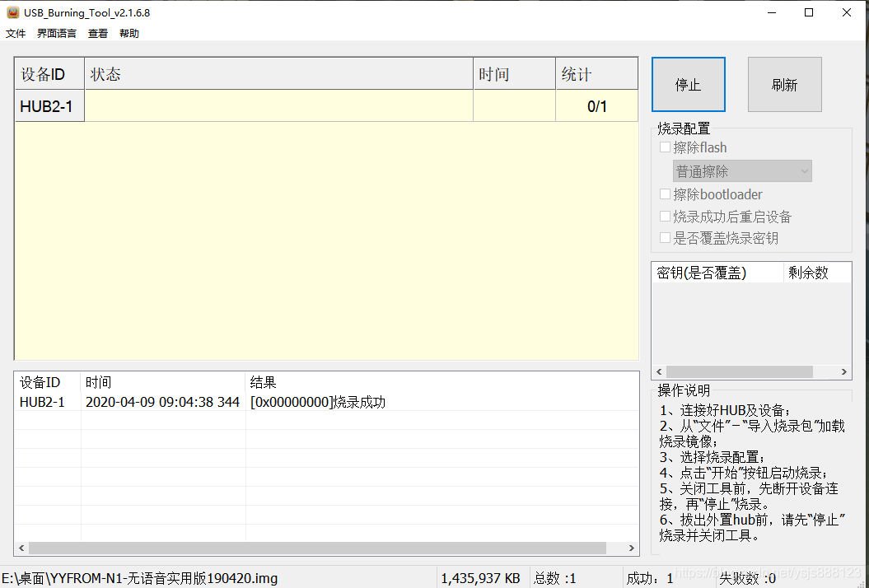Viewport: 869px width, 588px height.
Task: Click the 设备ID column header
Action: tap(49, 73)
